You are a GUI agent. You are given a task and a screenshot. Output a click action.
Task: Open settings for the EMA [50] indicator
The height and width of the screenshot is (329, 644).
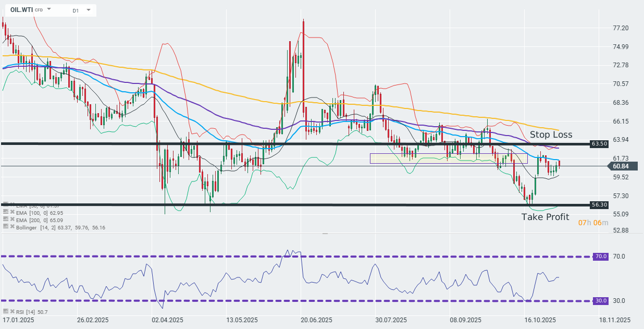[x=6, y=204]
